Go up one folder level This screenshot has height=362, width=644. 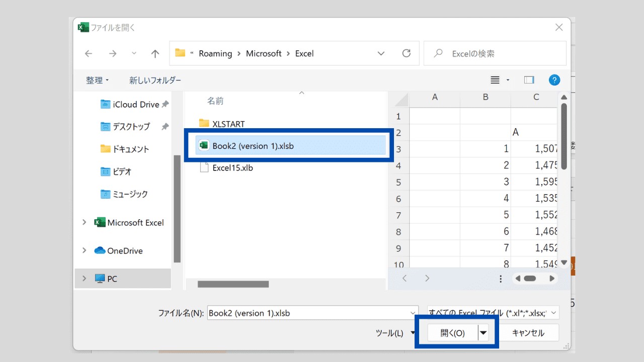pos(155,53)
